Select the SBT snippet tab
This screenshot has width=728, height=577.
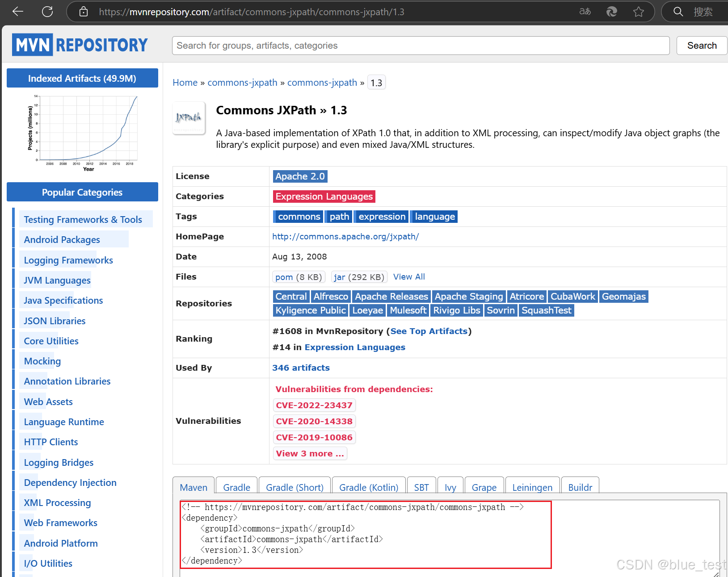[421, 487]
